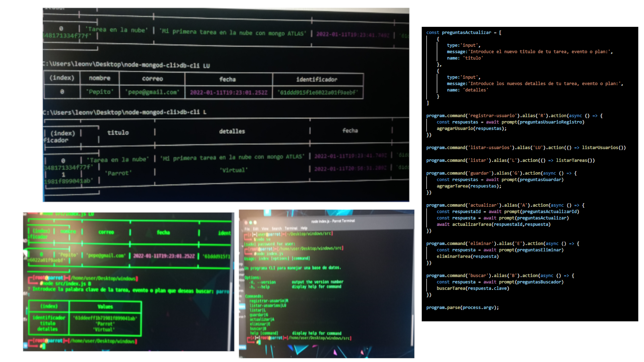Click the green dot in Parrot Terminal titlebar
This screenshot has width=644, height=362.
click(x=251, y=223)
